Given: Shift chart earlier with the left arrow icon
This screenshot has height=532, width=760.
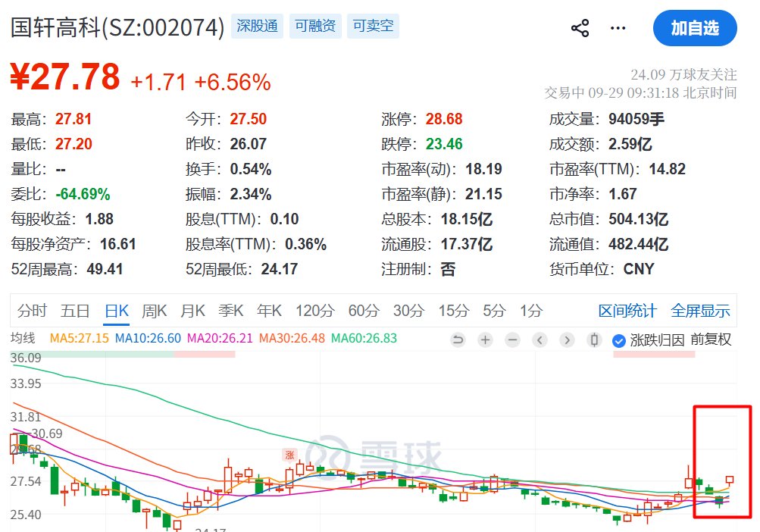Looking at the screenshot, I should pyautogui.click(x=540, y=340).
